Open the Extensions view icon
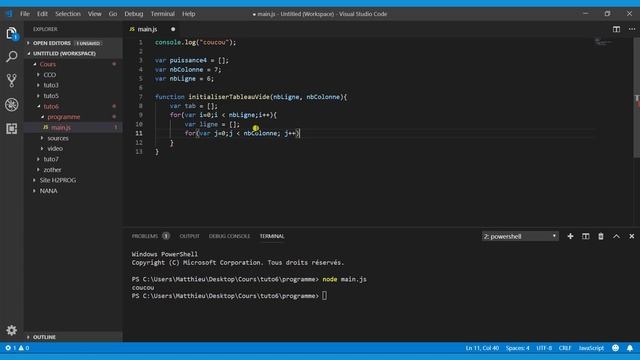 pos(11,129)
